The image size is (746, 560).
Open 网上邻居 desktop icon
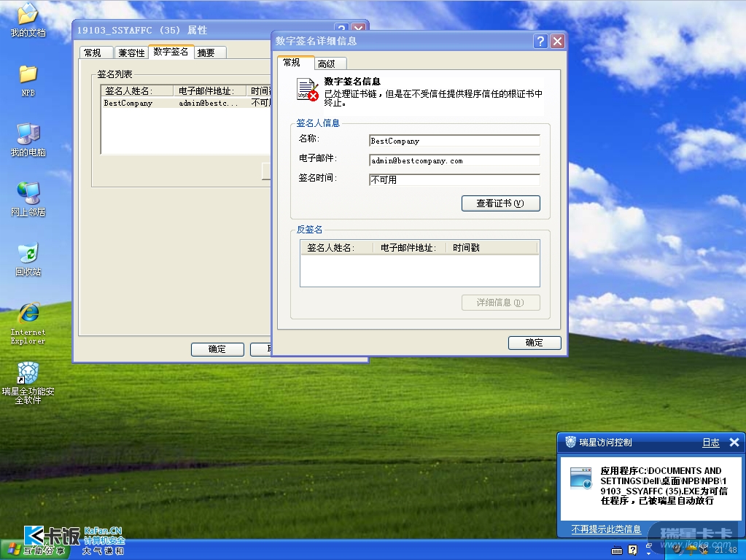pyautogui.click(x=28, y=199)
